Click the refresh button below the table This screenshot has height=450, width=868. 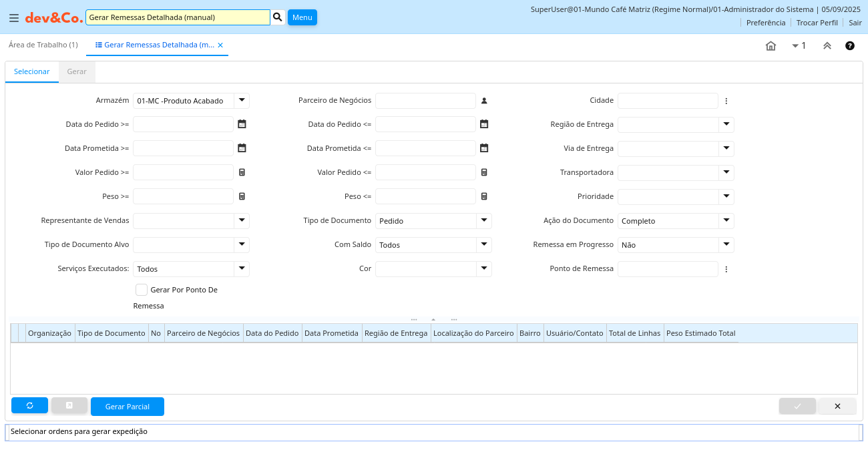pos(29,406)
